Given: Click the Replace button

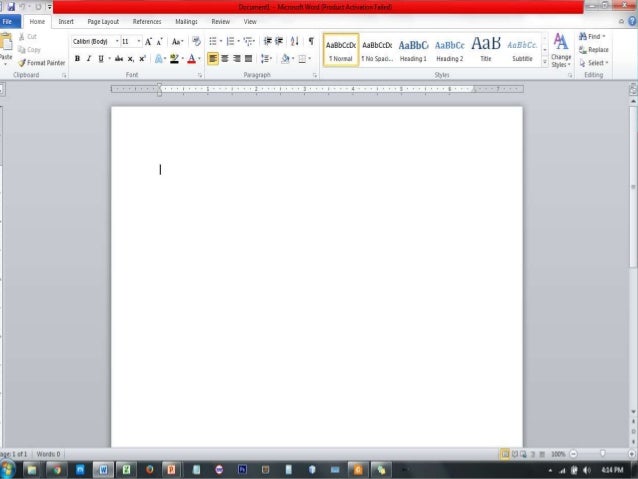Looking at the screenshot, I should (594, 49).
